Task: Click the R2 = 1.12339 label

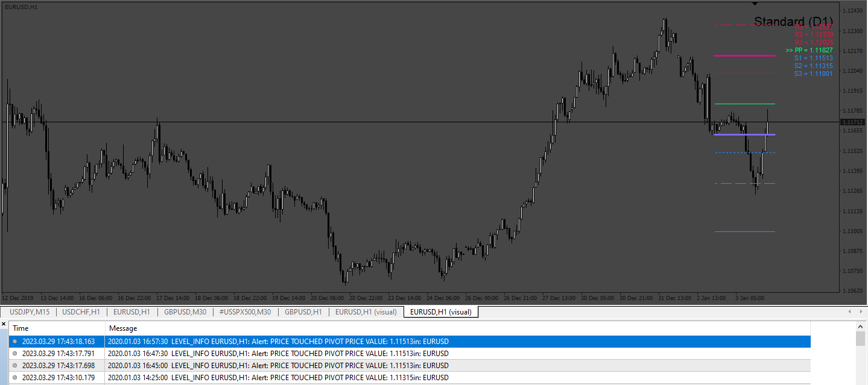Action: click(813, 34)
